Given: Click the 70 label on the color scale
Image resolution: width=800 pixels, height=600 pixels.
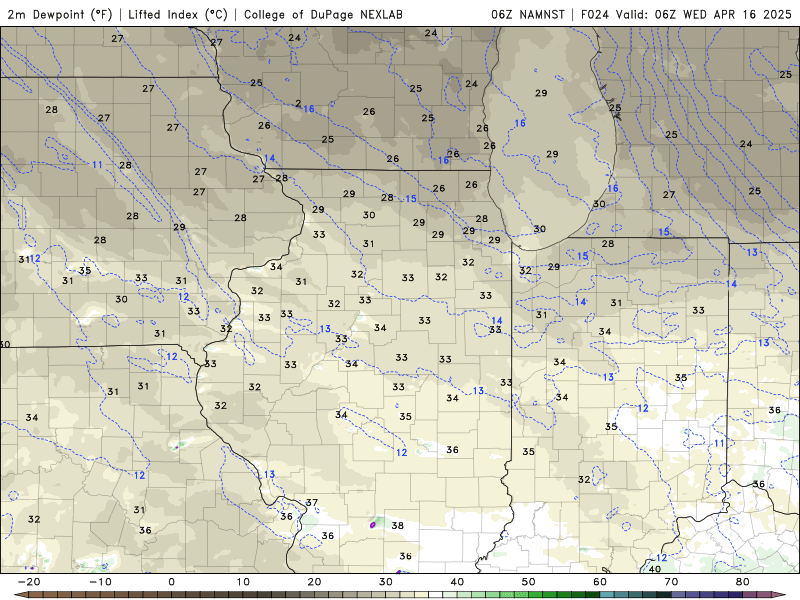Looking at the screenshot, I should click(671, 582).
